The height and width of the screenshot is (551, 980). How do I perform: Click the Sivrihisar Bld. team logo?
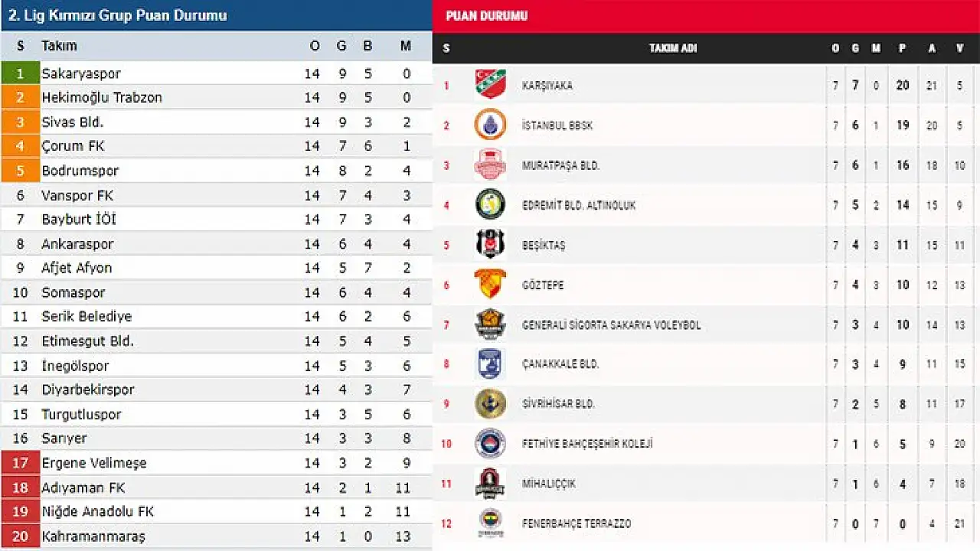point(490,404)
